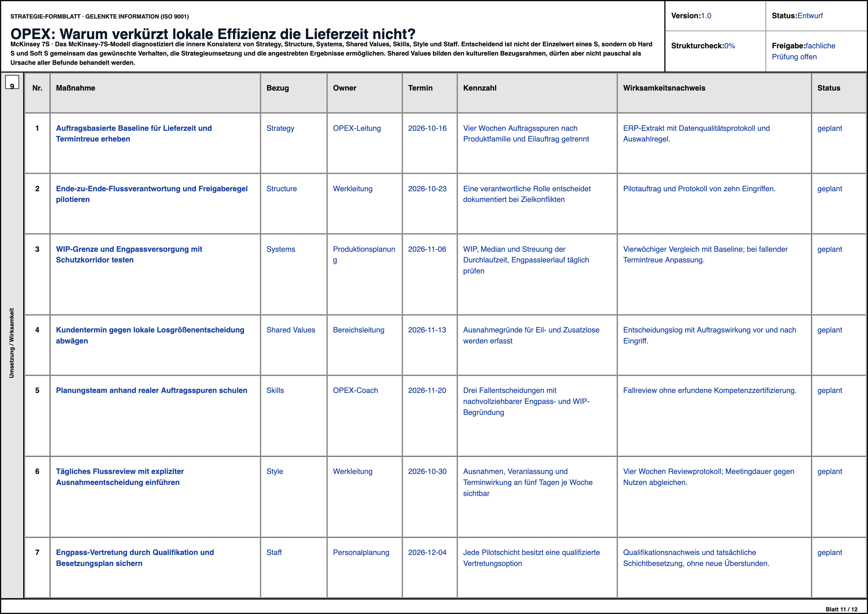The image size is (868, 614).
Task: Click the vertical 'Umsetzung / Wirksamkeit' section label
Action: (x=12, y=343)
